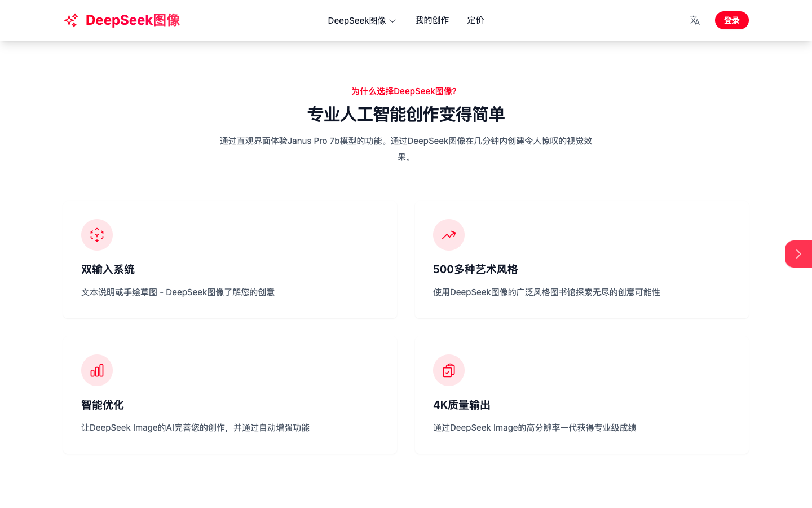This screenshot has width=812, height=508.
Task: Click the DeepSeek图像 sparkle logo icon
Action: [x=71, y=20]
